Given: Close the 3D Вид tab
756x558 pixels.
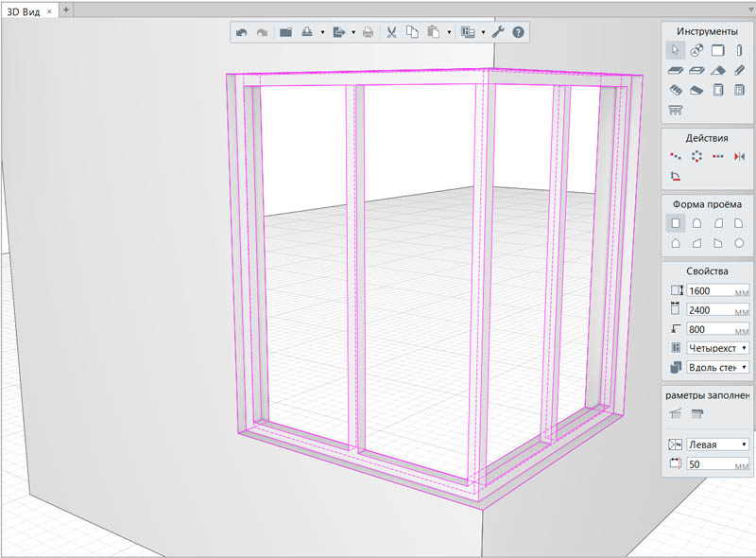Looking at the screenshot, I should pyautogui.click(x=49, y=11).
